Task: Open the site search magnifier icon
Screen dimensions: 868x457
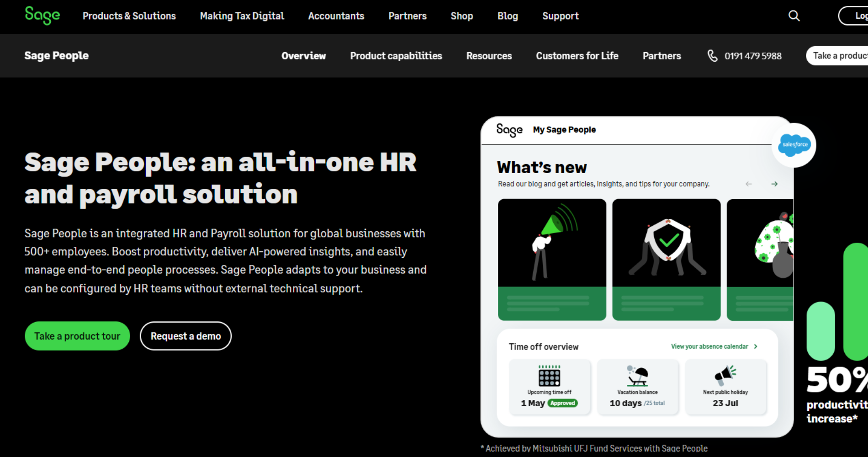Action: (794, 16)
